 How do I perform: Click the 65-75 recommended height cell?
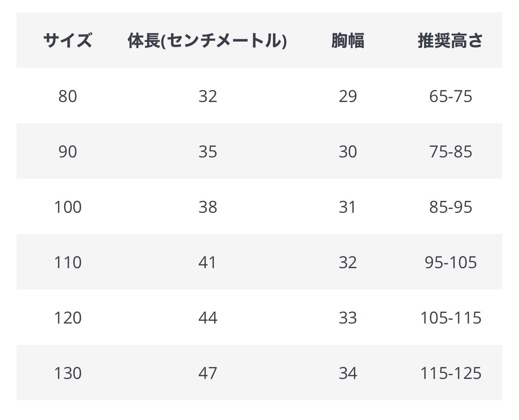(450, 96)
